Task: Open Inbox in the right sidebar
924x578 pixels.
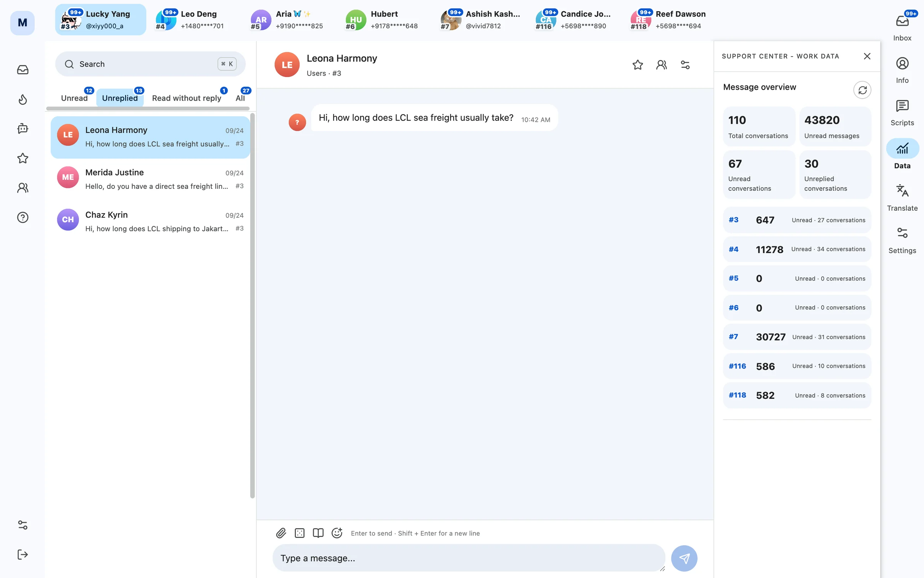Action: (x=902, y=26)
